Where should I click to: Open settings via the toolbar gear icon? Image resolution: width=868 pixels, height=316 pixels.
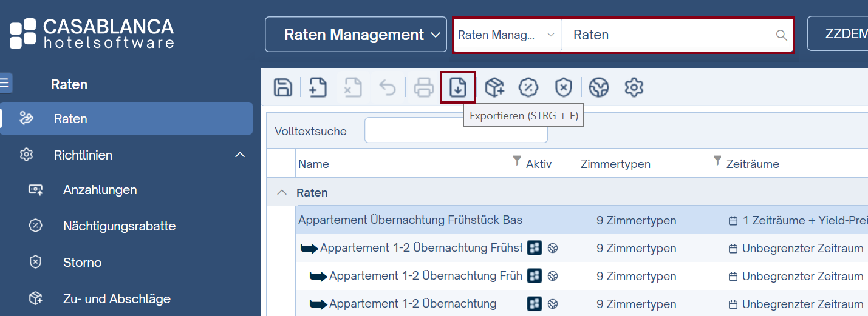tap(634, 87)
